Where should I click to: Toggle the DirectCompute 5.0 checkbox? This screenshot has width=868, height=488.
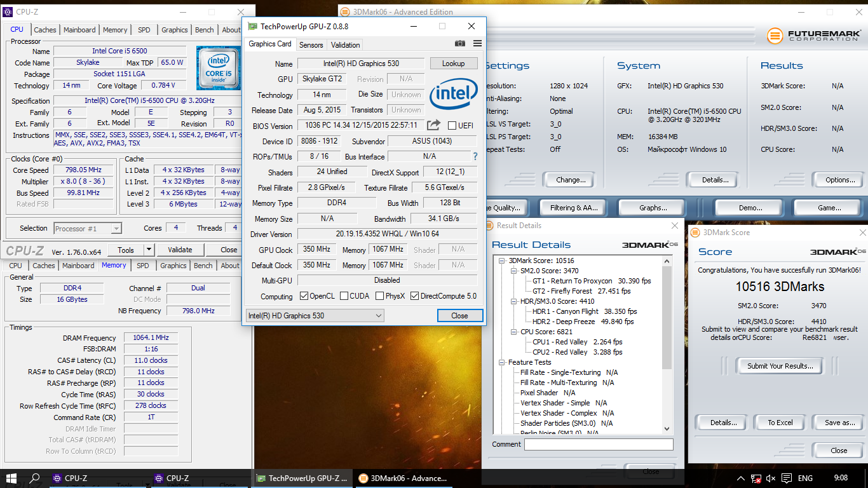[415, 296]
